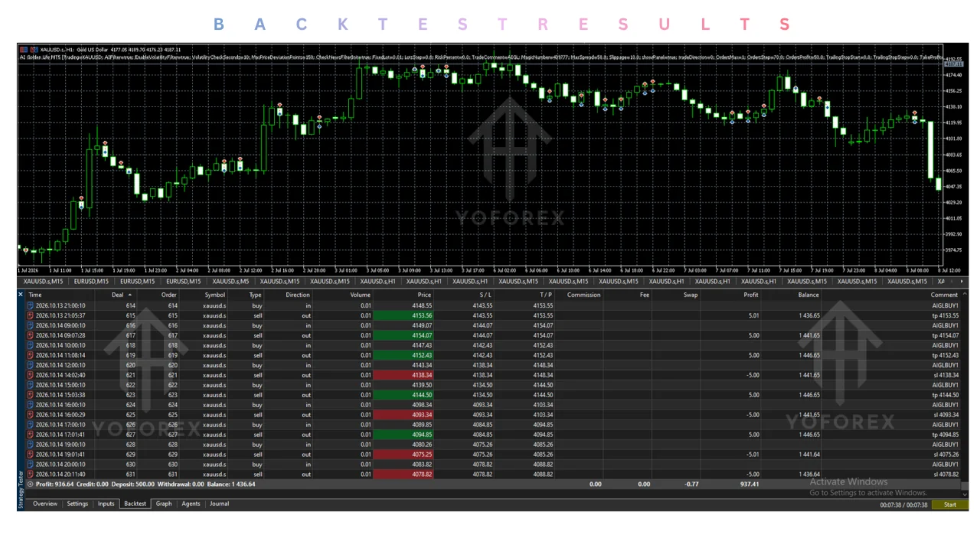The height and width of the screenshot is (551, 980).
Task: Open the Journal tab
Action: (x=220, y=504)
